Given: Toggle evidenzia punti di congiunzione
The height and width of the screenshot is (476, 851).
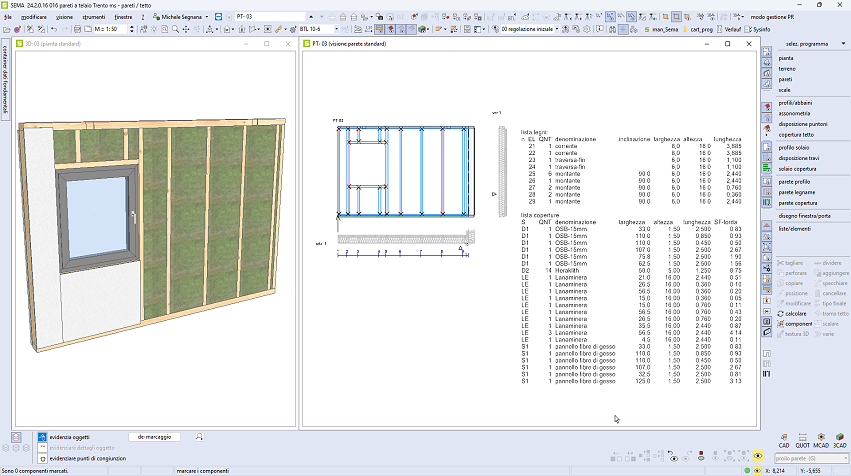Looking at the screenshot, I should (42, 457).
